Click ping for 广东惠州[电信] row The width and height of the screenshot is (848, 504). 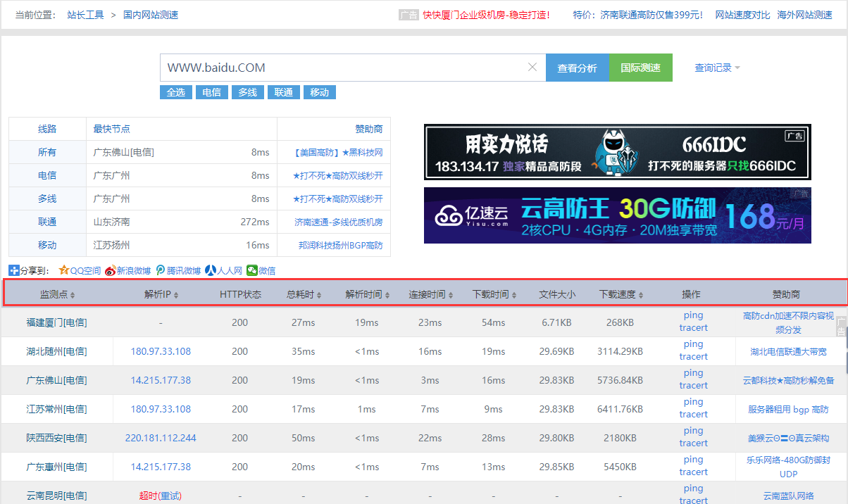coord(693,460)
